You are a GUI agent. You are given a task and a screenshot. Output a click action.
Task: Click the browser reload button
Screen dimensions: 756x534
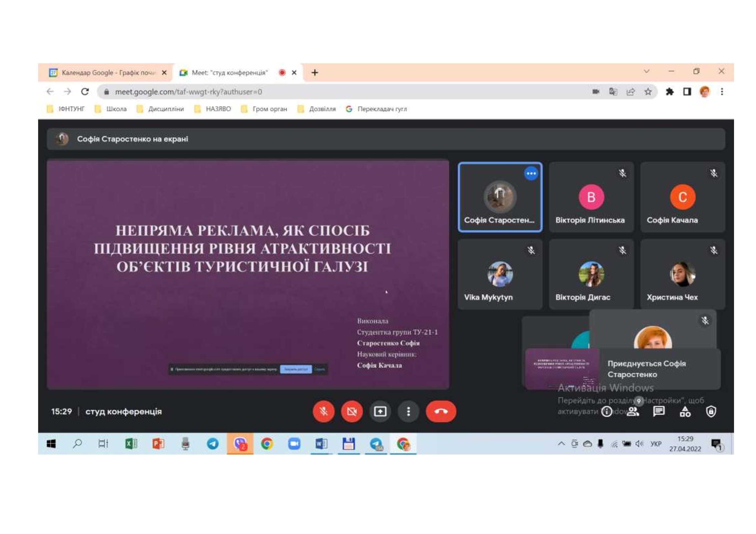coord(85,92)
